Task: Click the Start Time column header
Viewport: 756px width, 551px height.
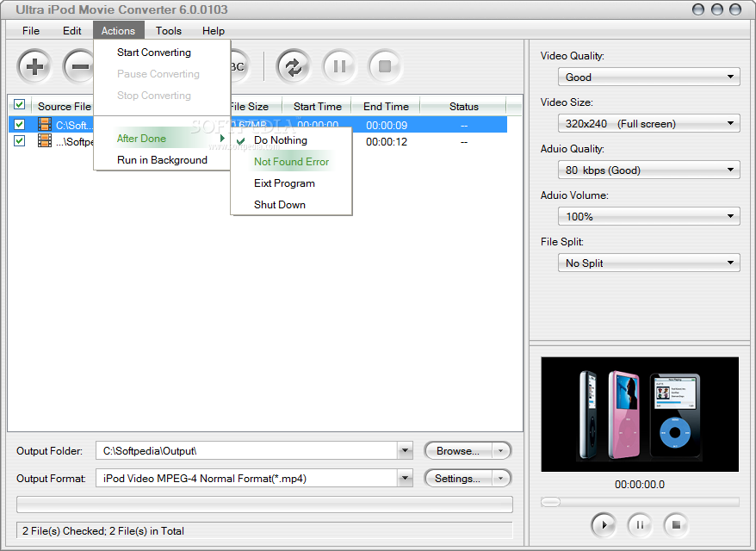Action: [317, 107]
